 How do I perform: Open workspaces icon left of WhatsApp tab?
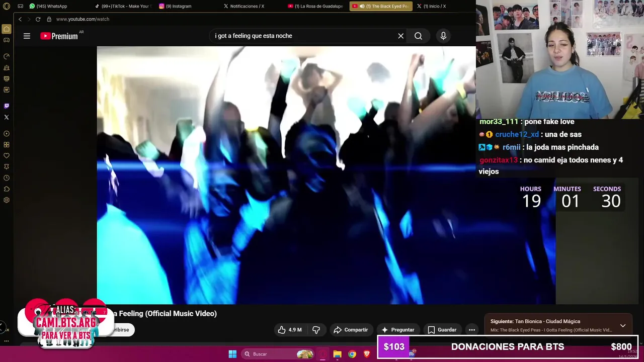(20, 6)
